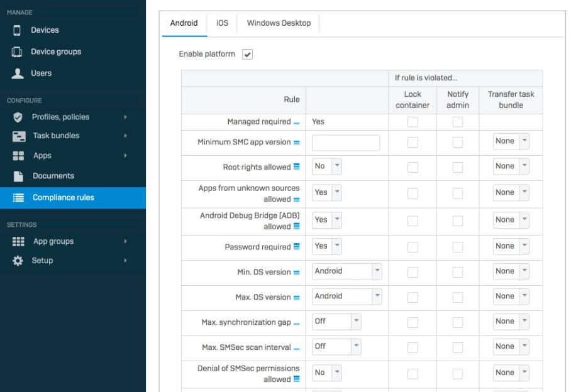Select Compliance rules in sidebar

pyautogui.click(x=73, y=197)
